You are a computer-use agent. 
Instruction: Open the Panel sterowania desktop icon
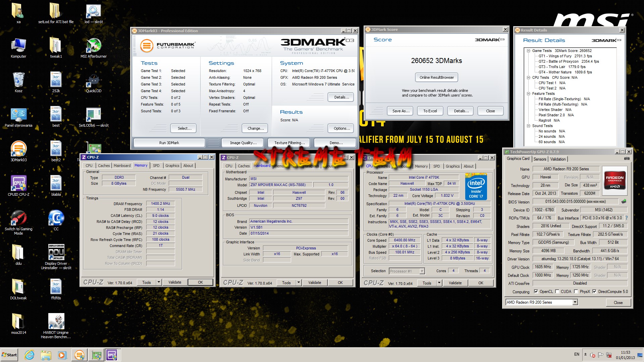pyautogui.click(x=18, y=117)
